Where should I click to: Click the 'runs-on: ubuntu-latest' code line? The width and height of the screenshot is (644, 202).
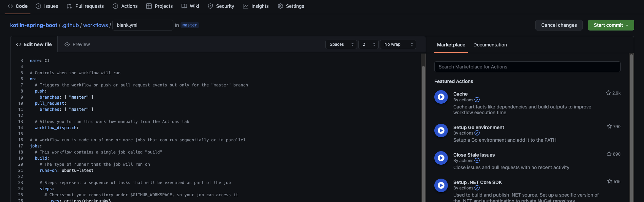click(67, 170)
